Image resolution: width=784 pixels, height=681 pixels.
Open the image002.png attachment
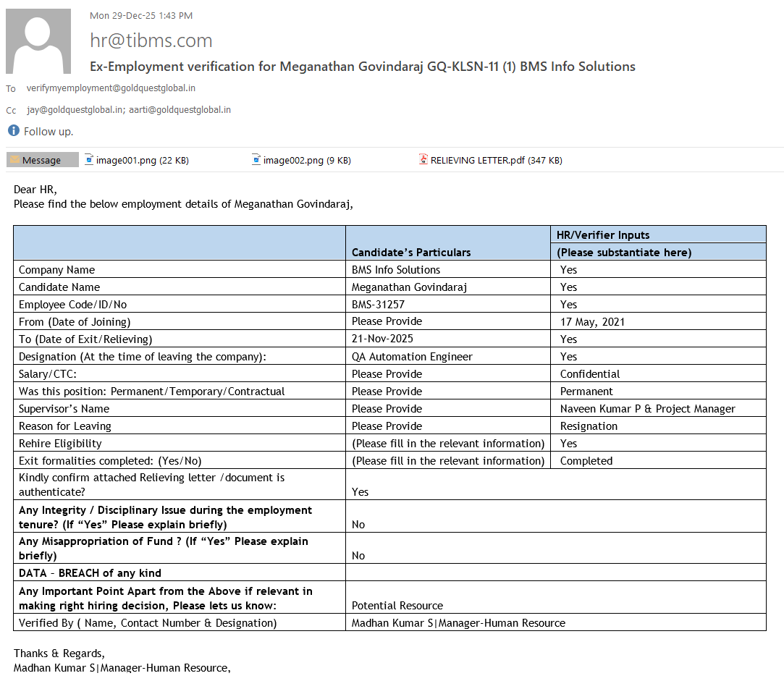click(x=307, y=160)
